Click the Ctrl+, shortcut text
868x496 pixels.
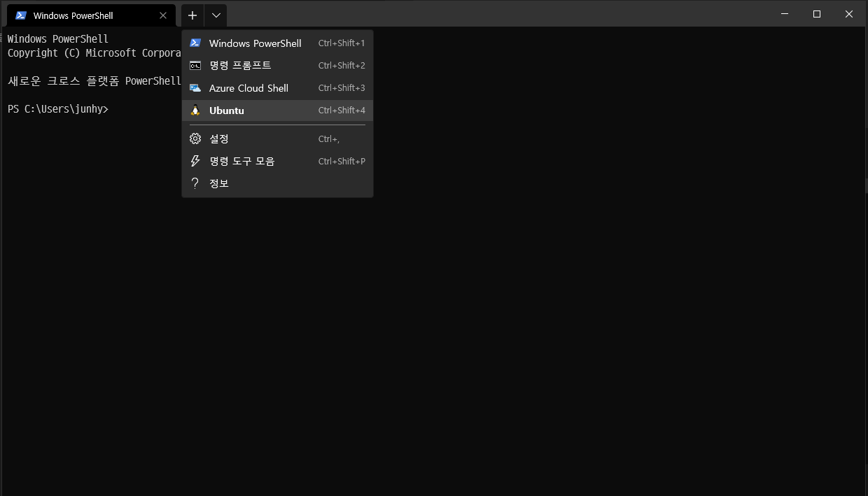click(x=329, y=139)
